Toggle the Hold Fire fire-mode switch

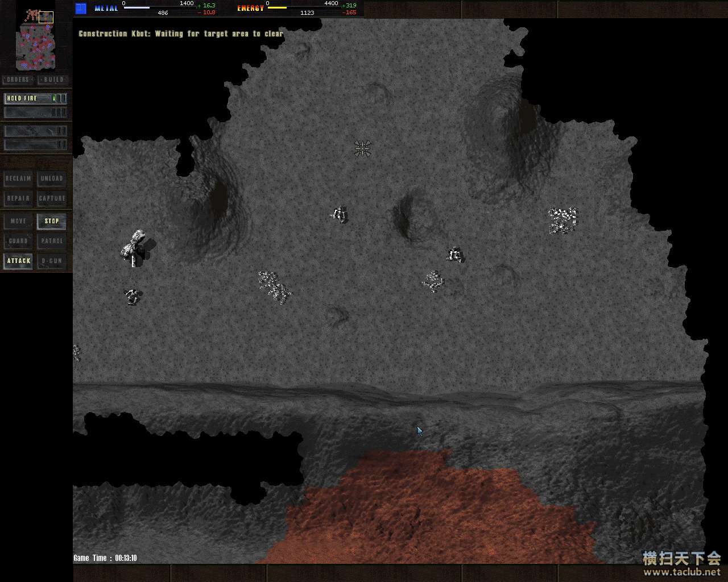click(x=36, y=98)
